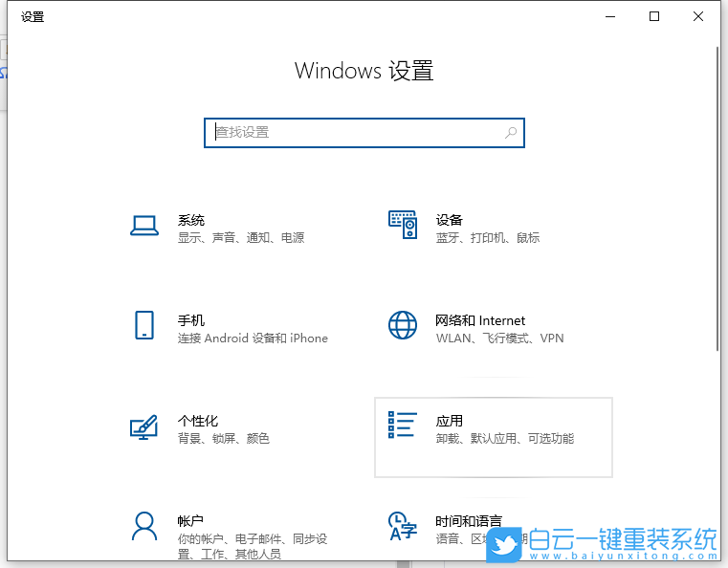
Task: Click the text 背景、锁屏、颜色
Action: click(223, 438)
